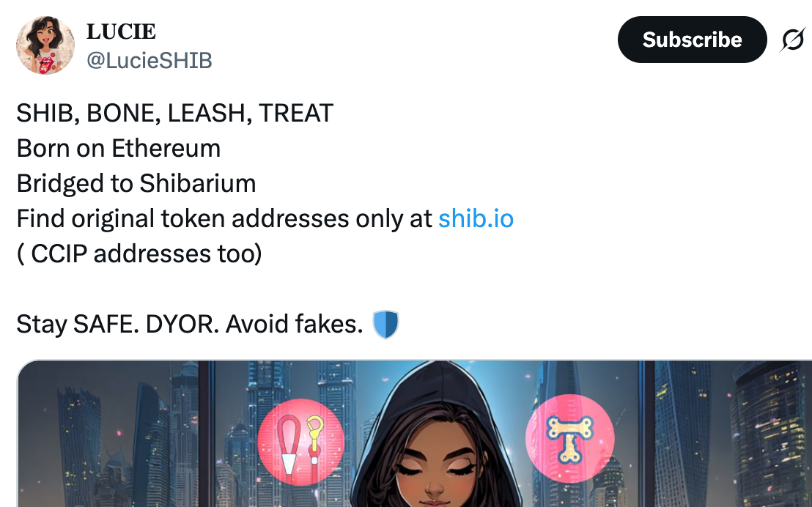Click the TREAT bone token icon

point(569,439)
